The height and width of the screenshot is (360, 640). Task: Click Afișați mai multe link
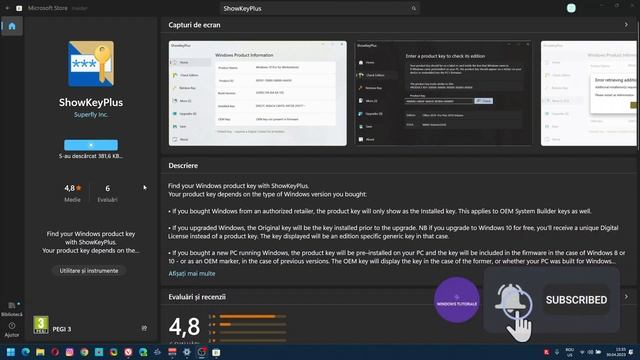click(x=192, y=273)
